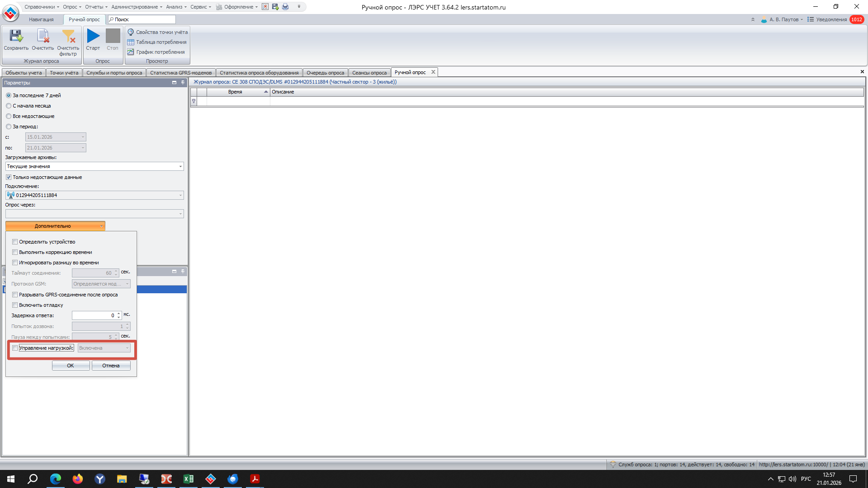Image resolution: width=868 pixels, height=488 pixels.
Task: Uncheck 'Только недостающие данные' checkbox
Action: point(9,177)
